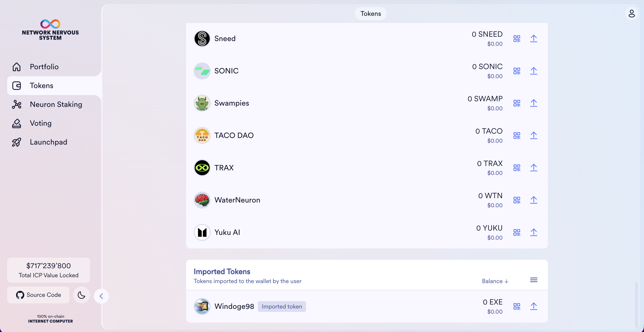Collapse the sidebar with chevron button

[x=101, y=296]
